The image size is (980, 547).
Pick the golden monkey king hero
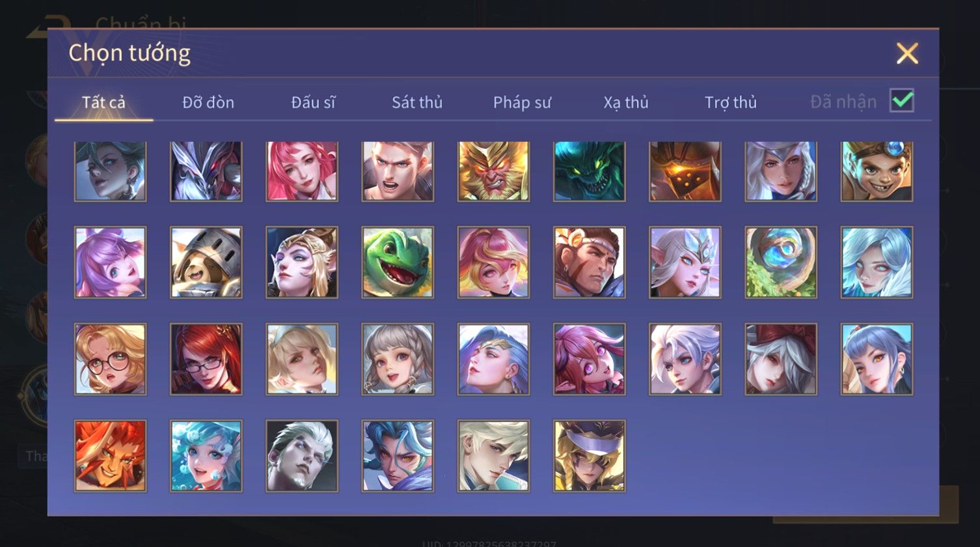(493, 171)
